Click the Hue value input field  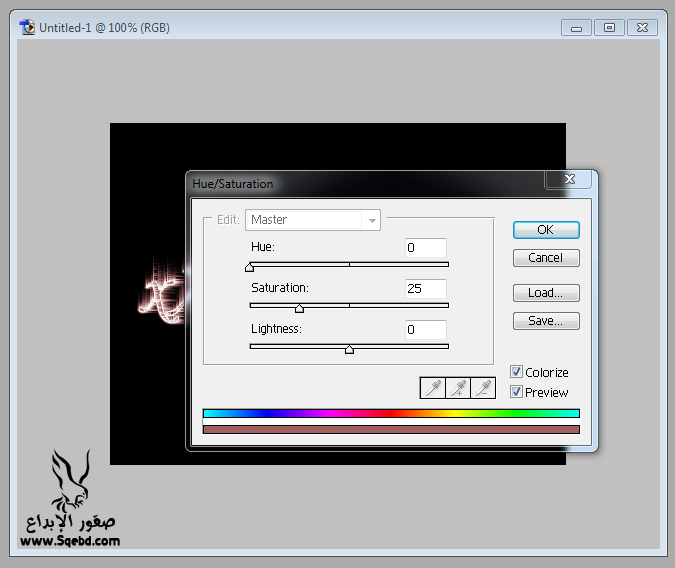[x=426, y=247]
